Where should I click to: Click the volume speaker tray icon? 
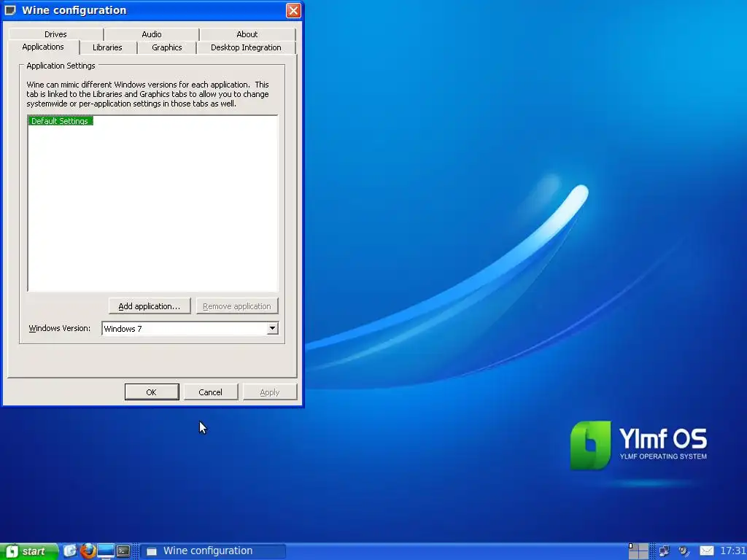tap(684, 551)
